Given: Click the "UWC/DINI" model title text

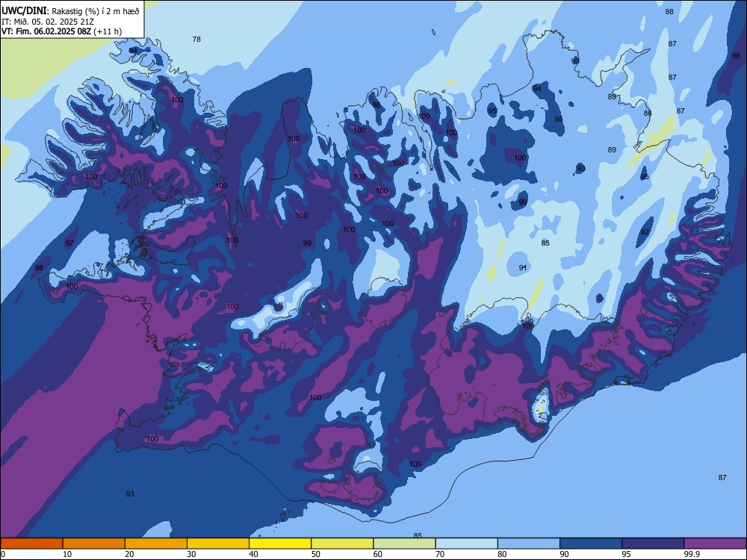Looking at the screenshot, I should (x=25, y=11).
